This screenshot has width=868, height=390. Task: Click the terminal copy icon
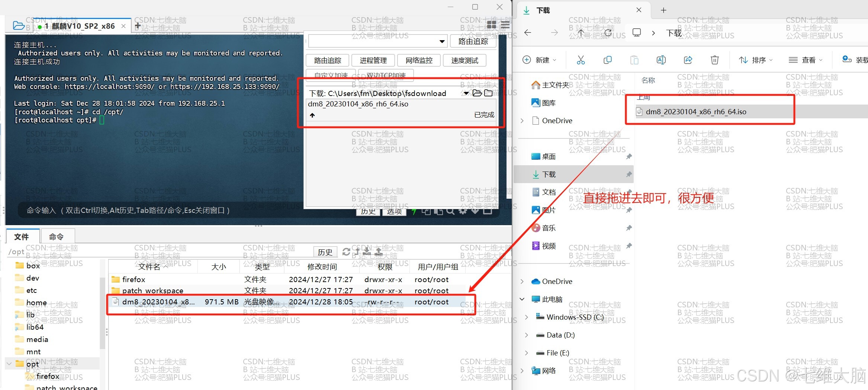(426, 211)
